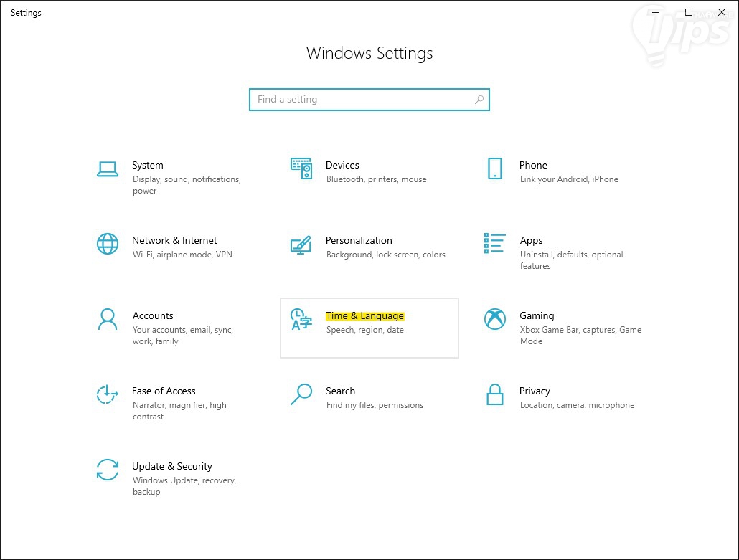Click the magnifier icon in search box
The image size is (739, 560).
click(x=479, y=100)
